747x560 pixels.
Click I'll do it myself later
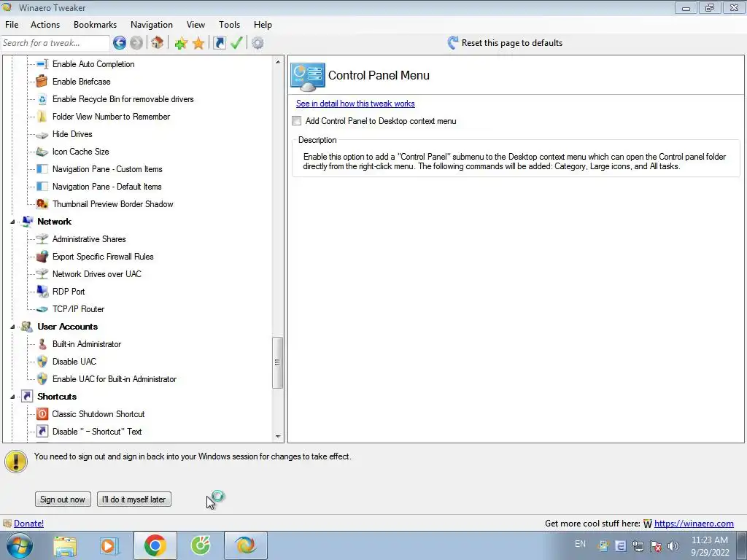click(x=134, y=499)
